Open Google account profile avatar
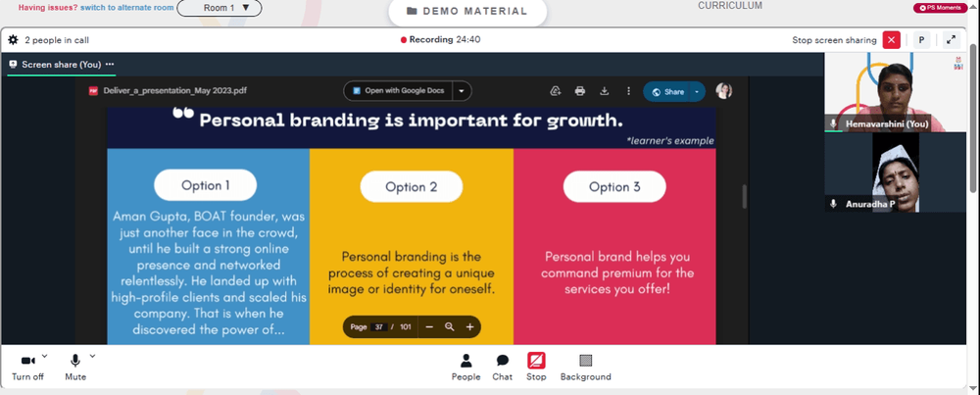This screenshot has width=980, height=395. coord(724,91)
